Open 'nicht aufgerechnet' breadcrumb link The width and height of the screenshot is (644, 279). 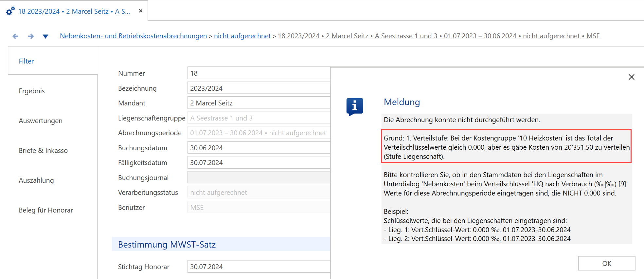242,36
